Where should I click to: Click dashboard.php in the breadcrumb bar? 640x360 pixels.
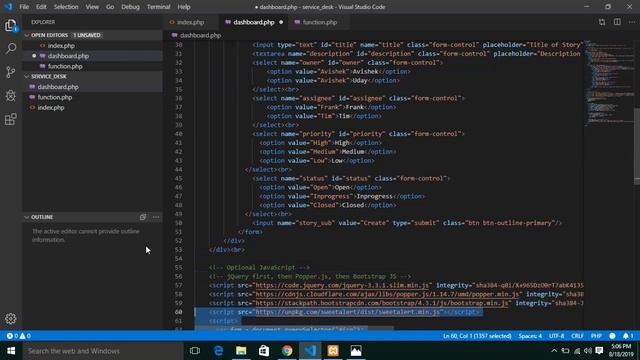(200, 36)
